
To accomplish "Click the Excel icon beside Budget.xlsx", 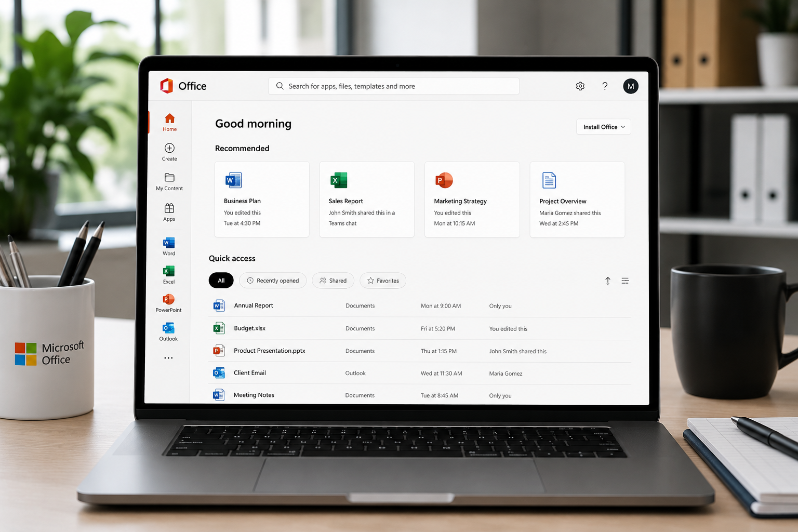I will 219,328.
